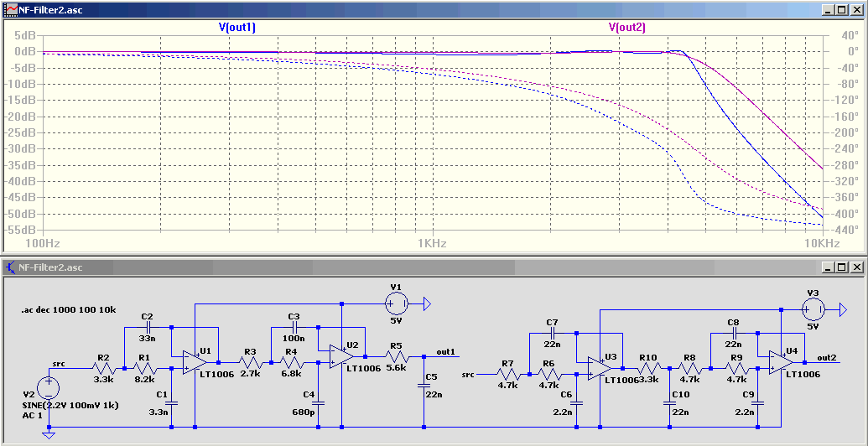Select the U4 LT1006 op-amp symbol
Image resolution: width=868 pixels, height=446 pixels.
[781, 362]
